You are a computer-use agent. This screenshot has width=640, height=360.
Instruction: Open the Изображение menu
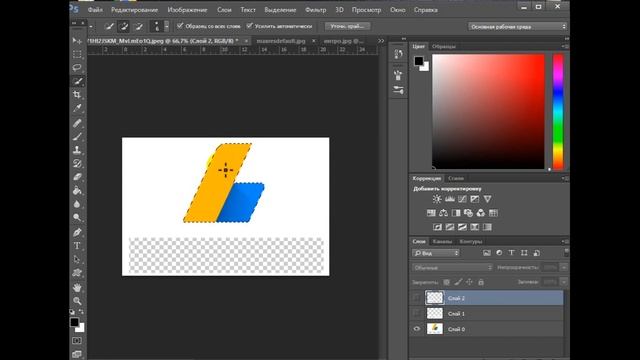coord(187,10)
